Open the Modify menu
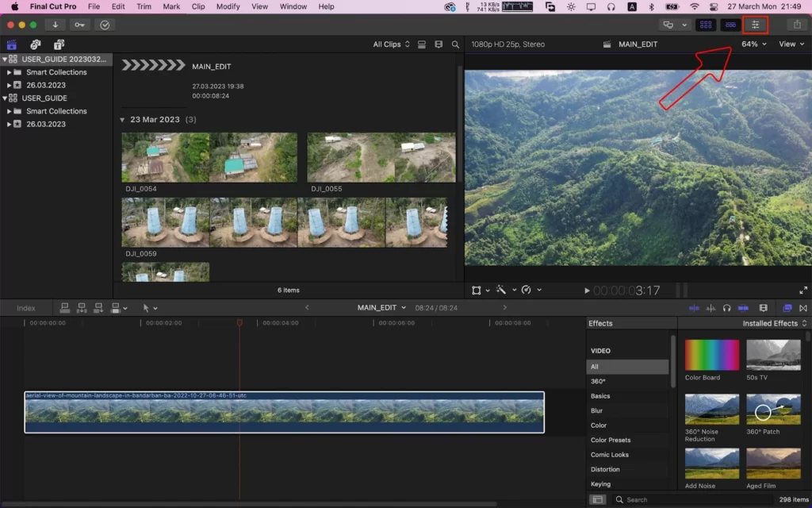Viewport: 812px width, 508px height. pyautogui.click(x=228, y=6)
